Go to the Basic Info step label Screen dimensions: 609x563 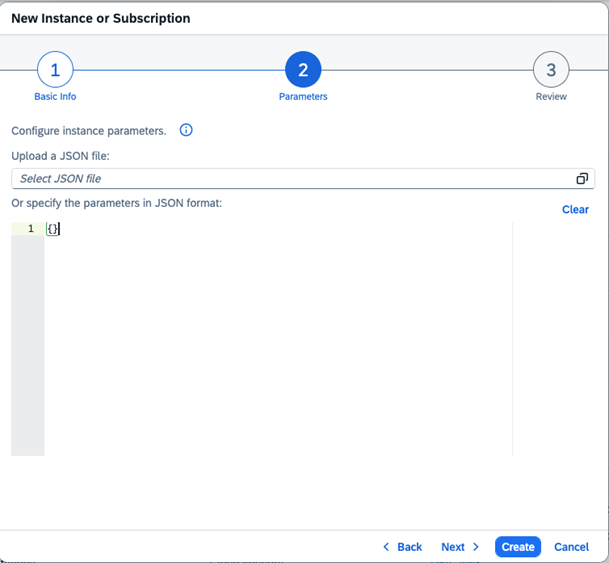tap(55, 97)
